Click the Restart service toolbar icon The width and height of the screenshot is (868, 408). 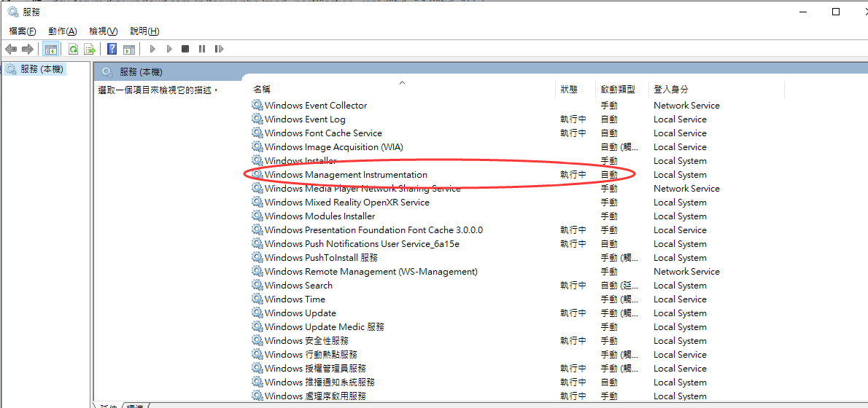pyautogui.click(x=219, y=49)
